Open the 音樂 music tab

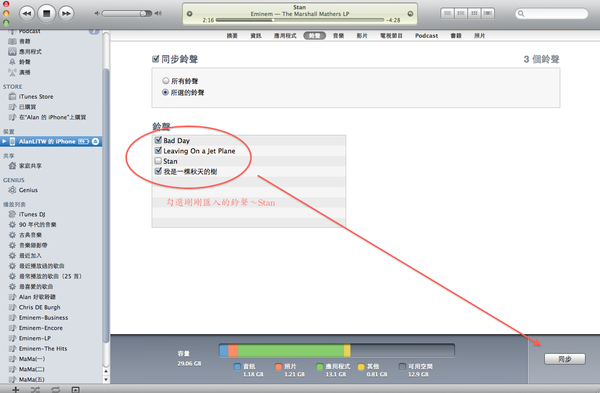(x=338, y=36)
